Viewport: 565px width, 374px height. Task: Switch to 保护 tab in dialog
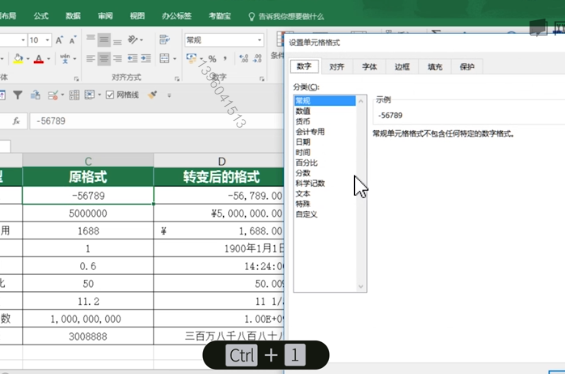coord(467,67)
